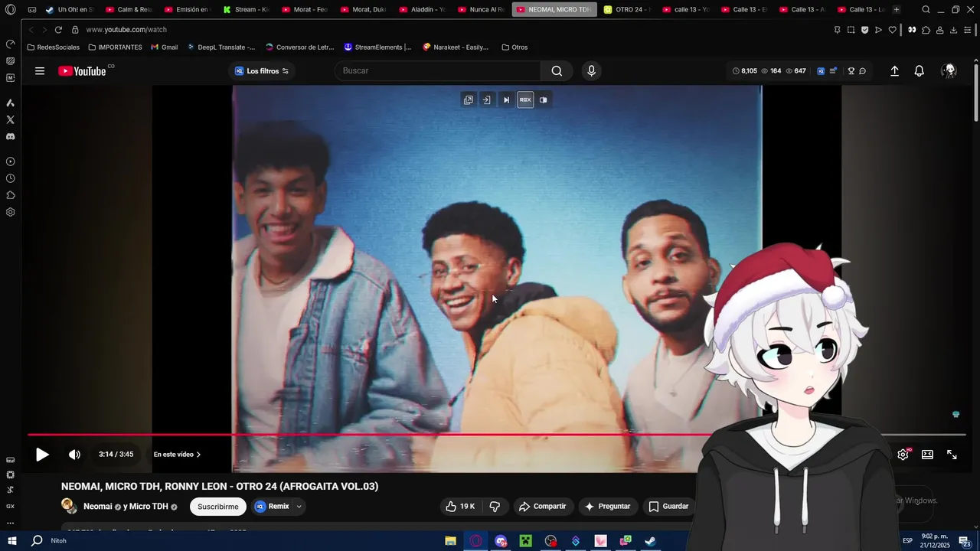Open StreamElements bookmark
Screen dimensions: 980x551
377,47
